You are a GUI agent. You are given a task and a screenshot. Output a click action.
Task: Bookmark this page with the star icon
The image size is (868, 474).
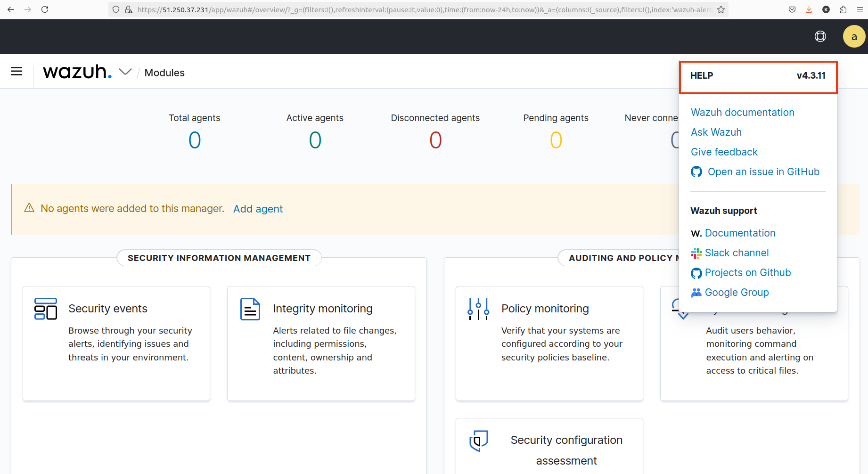tap(721, 9)
